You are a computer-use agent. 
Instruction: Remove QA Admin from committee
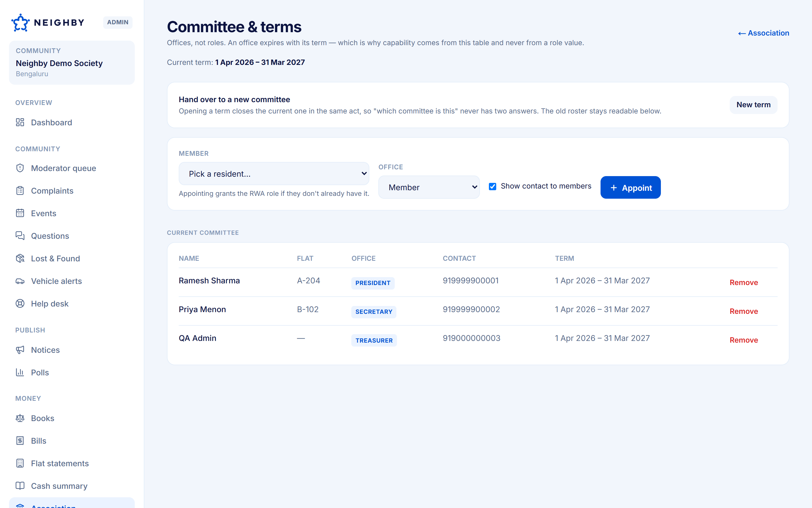tap(743, 340)
